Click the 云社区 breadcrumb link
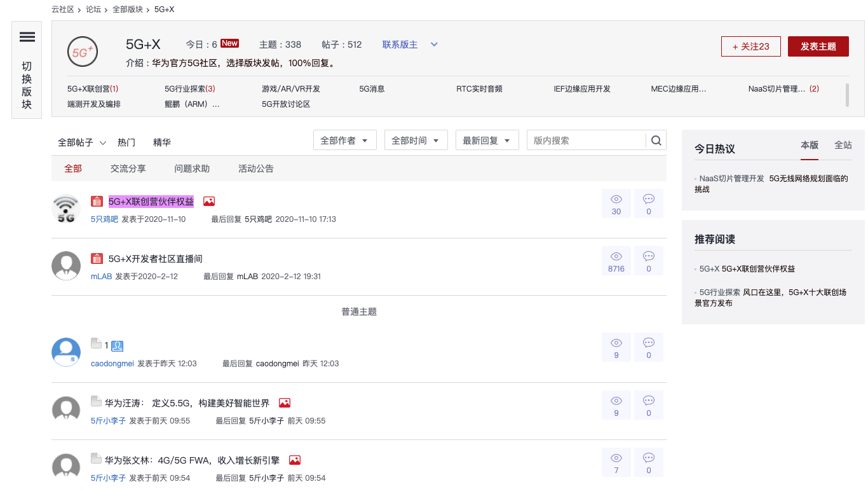This screenshot has width=868, height=496. (63, 10)
